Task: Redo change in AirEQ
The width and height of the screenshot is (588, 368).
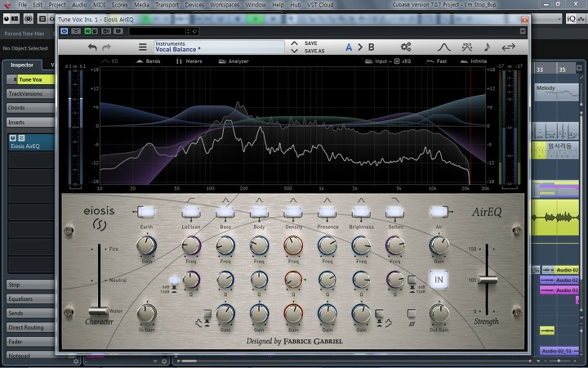Action: (x=106, y=47)
